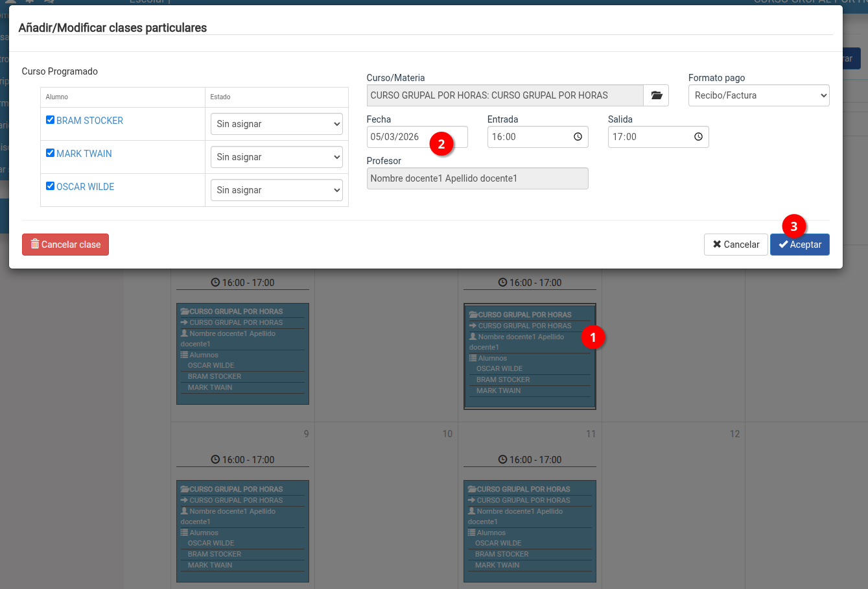The width and height of the screenshot is (868, 589).
Task: Confirm with the Aceptar button
Action: pyautogui.click(x=799, y=245)
